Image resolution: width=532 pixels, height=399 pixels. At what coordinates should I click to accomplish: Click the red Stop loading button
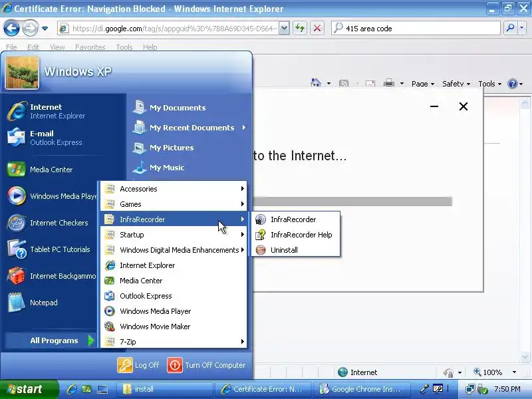[x=317, y=28]
